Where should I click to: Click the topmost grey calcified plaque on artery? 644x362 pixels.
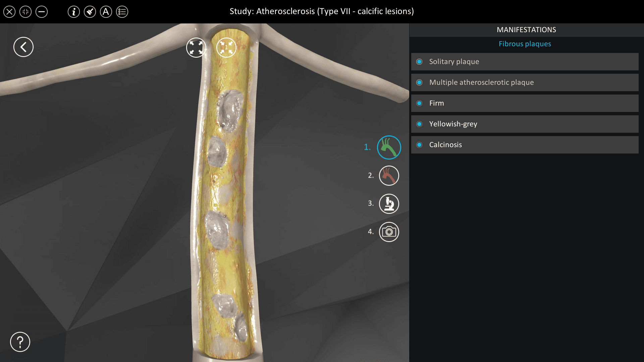tap(230, 111)
